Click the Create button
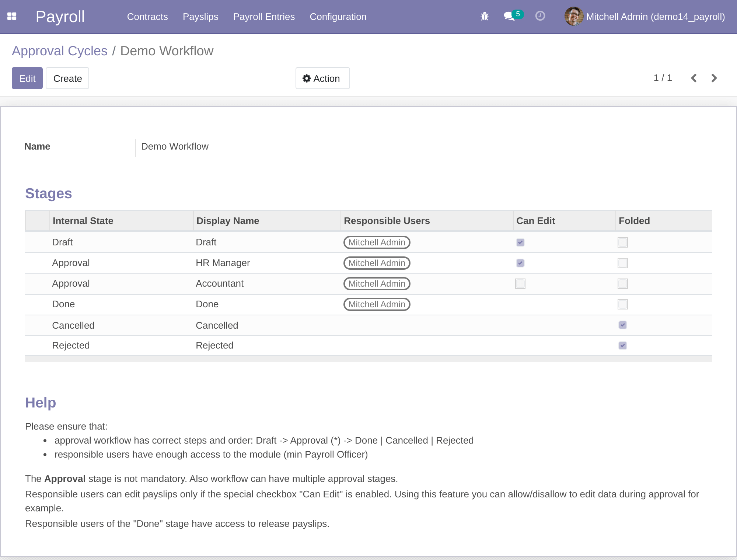The height and width of the screenshot is (560, 737). pyautogui.click(x=67, y=78)
